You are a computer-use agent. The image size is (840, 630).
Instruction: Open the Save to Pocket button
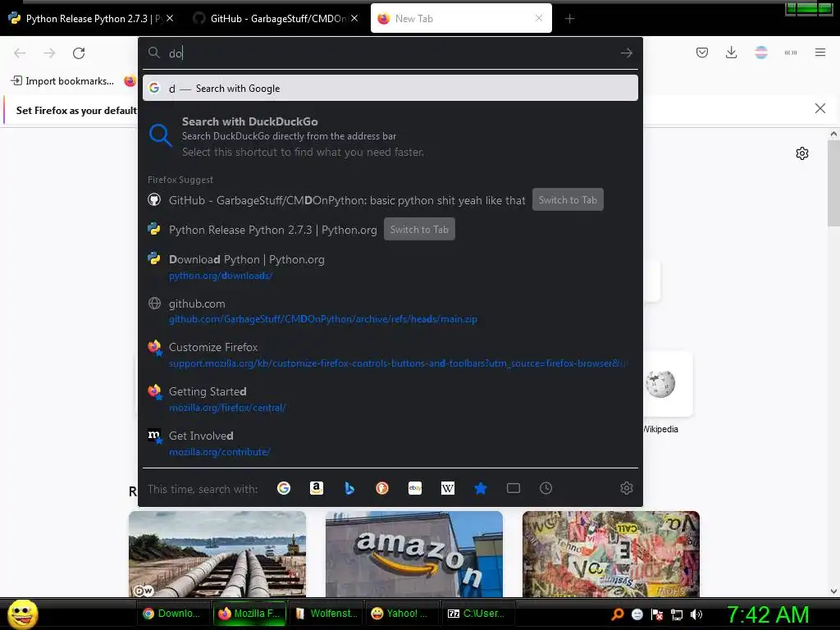[702, 52]
